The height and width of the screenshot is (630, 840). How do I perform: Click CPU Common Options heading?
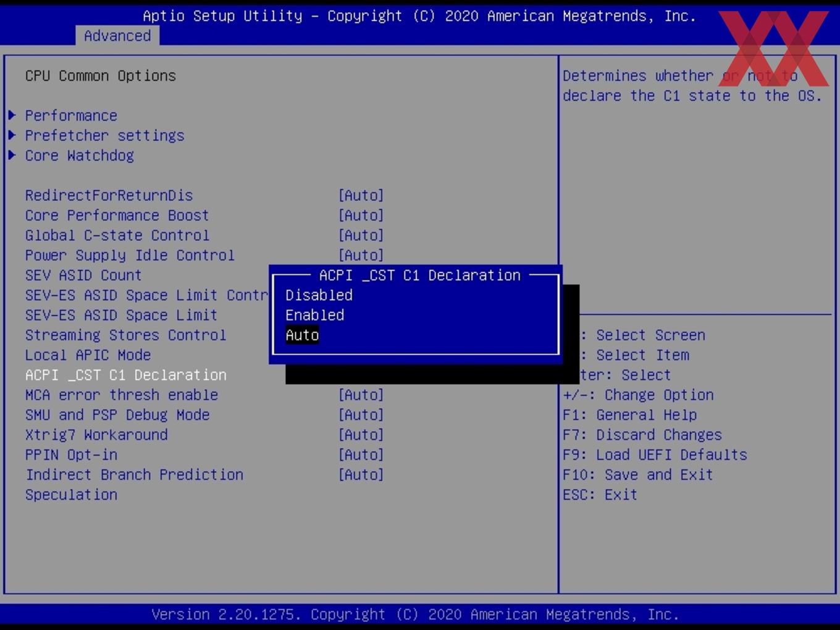point(100,75)
